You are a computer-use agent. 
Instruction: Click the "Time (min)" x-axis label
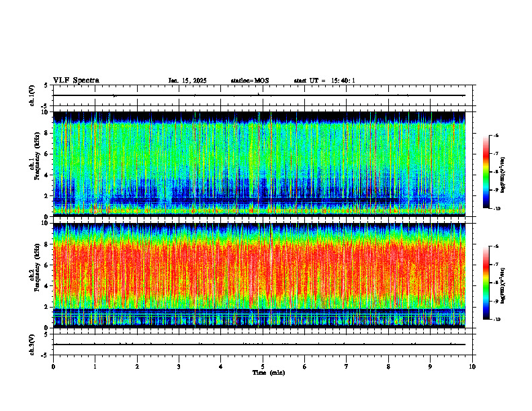[269, 373]
